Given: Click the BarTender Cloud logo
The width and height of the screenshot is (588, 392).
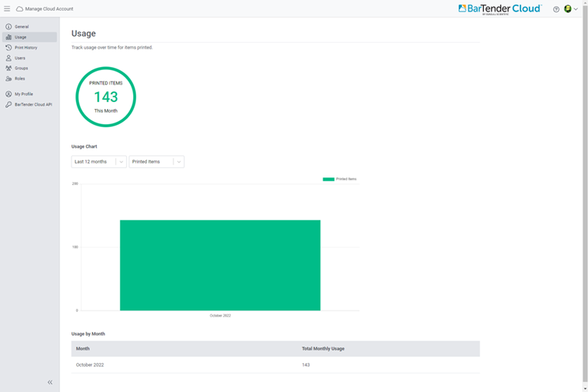Looking at the screenshot, I should point(500,9).
